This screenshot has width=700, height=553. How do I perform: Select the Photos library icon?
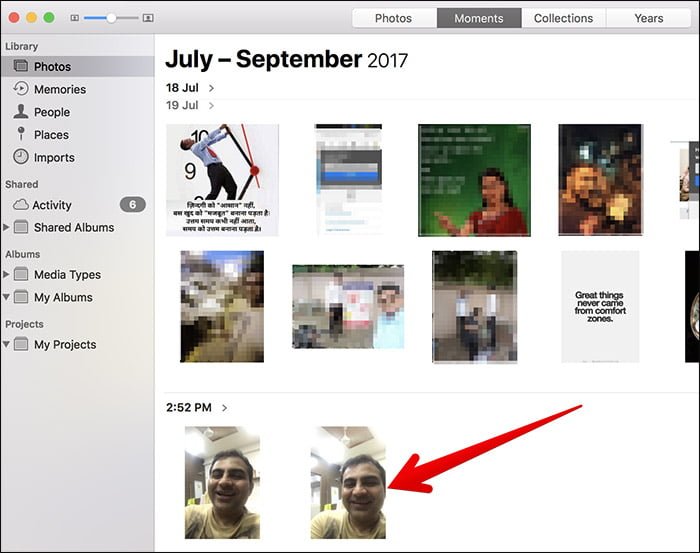point(21,66)
